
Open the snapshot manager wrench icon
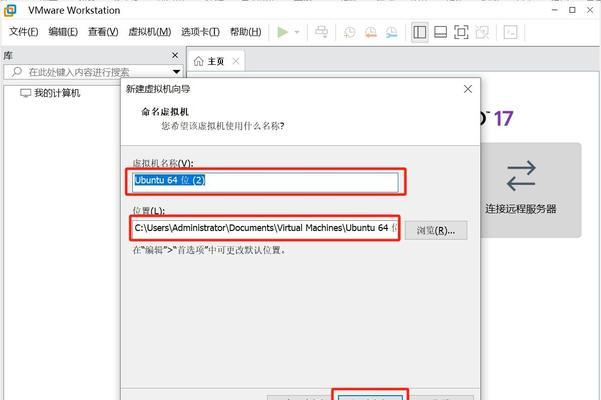pos(391,32)
